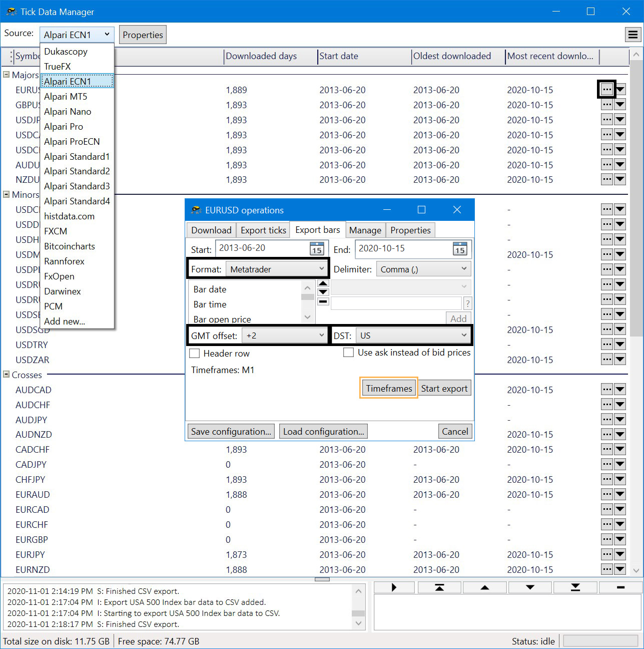The width and height of the screenshot is (644, 649).
Task: Check Use ask instead of bid prices
Action: (348, 353)
